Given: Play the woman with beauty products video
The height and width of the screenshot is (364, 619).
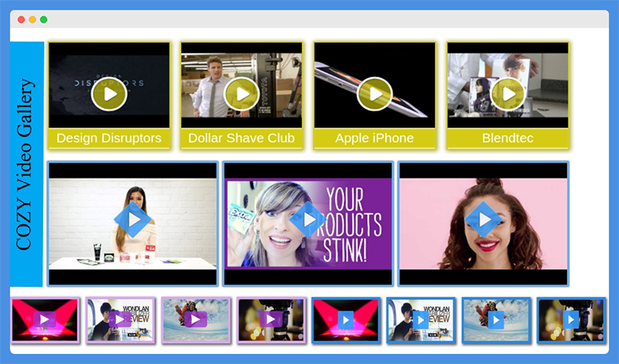Looking at the screenshot, I should pyautogui.click(x=132, y=219).
